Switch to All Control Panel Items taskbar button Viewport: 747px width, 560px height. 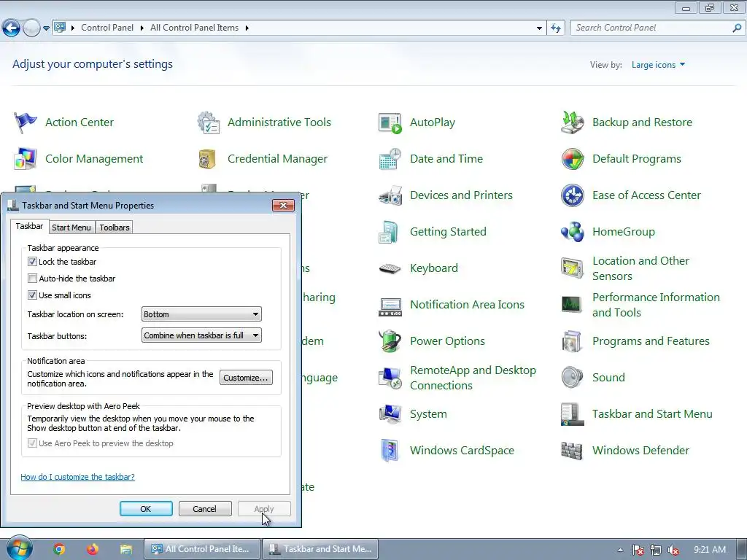click(203, 549)
